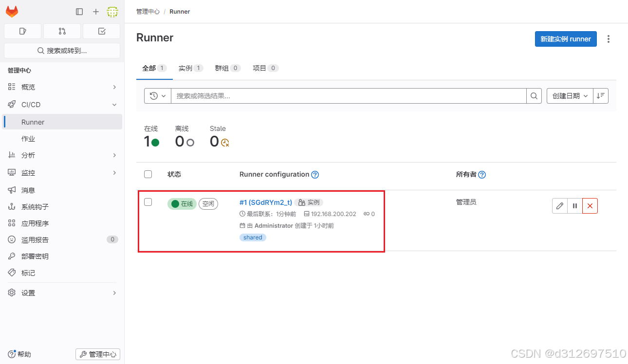The width and height of the screenshot is (628, 364).
Task: Expand the 设置 sidebar section
Action: pyautogui.click(x=62, y=293)
